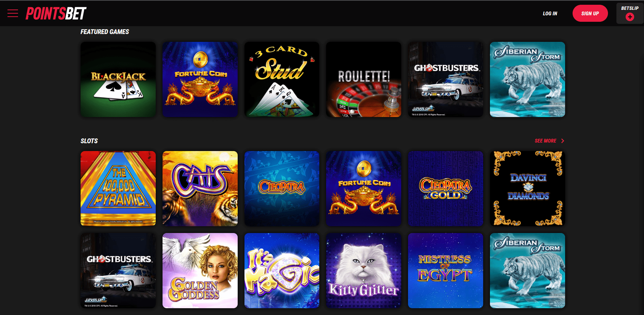
Task: Click the Log In link
Action: coord(550,14)
